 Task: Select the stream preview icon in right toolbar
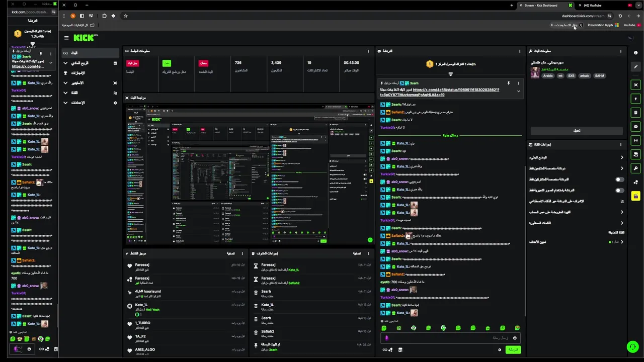coord(636,84)
